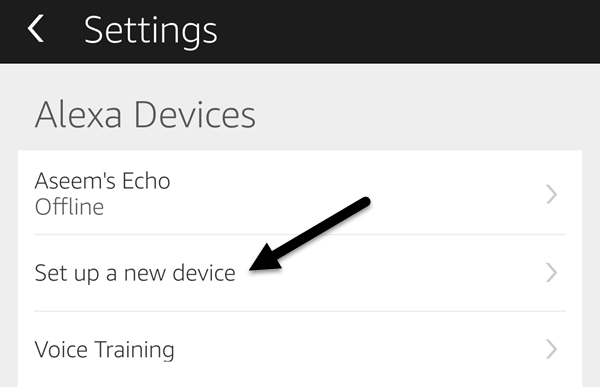Click the word device in the setup row

pos(204,273)
